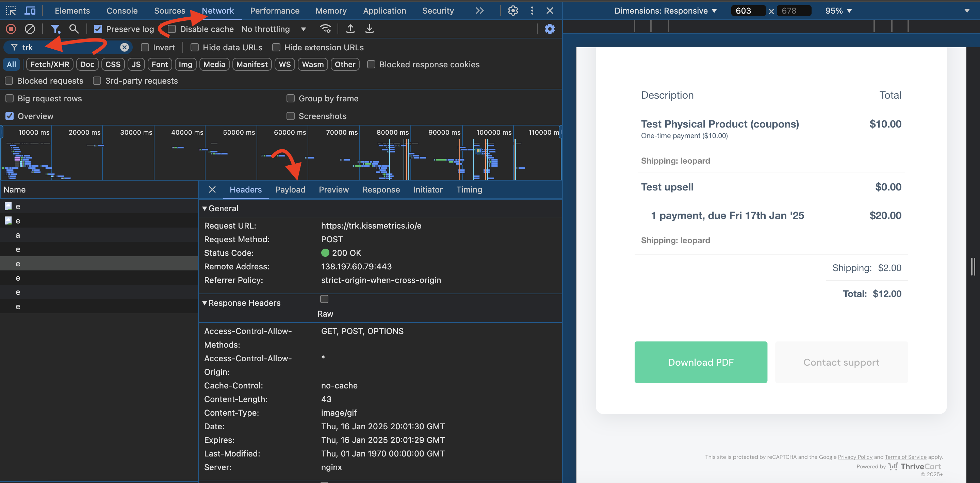Viewport: 980px width, 483px height.
Task: Click the search network requests icon
Action: (74, 29)
